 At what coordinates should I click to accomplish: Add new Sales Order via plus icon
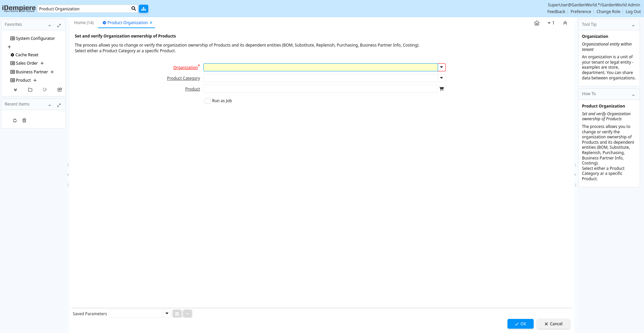[42, 63]
